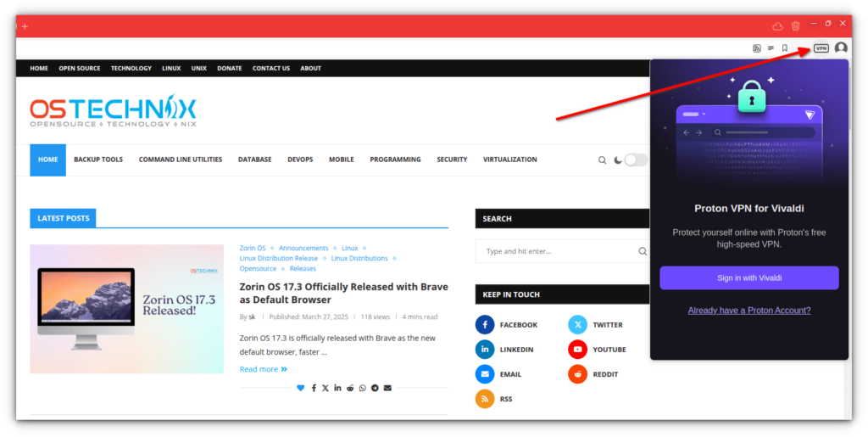Screen dimensions: 868x437
Task: Click the Sign in with Vivaldi button
Action: [x=749, y=278]
